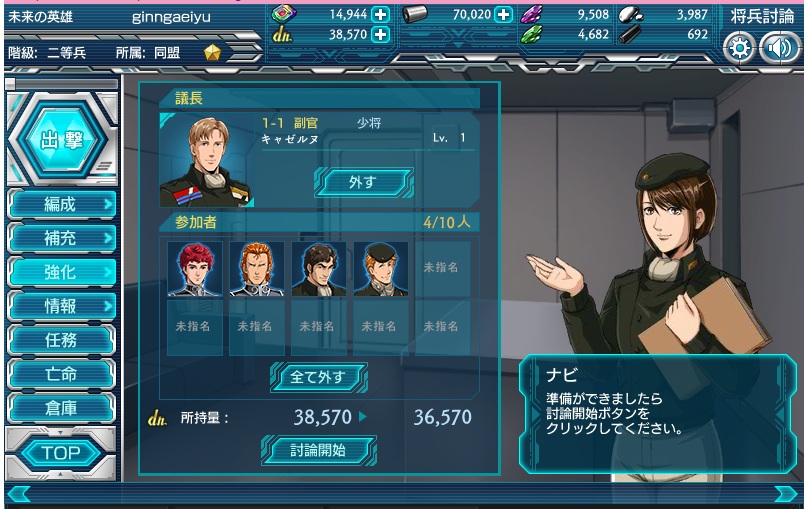This screenshot has height=509, width=807.
Task: Open settings gear icon
Action: (740, 48)
